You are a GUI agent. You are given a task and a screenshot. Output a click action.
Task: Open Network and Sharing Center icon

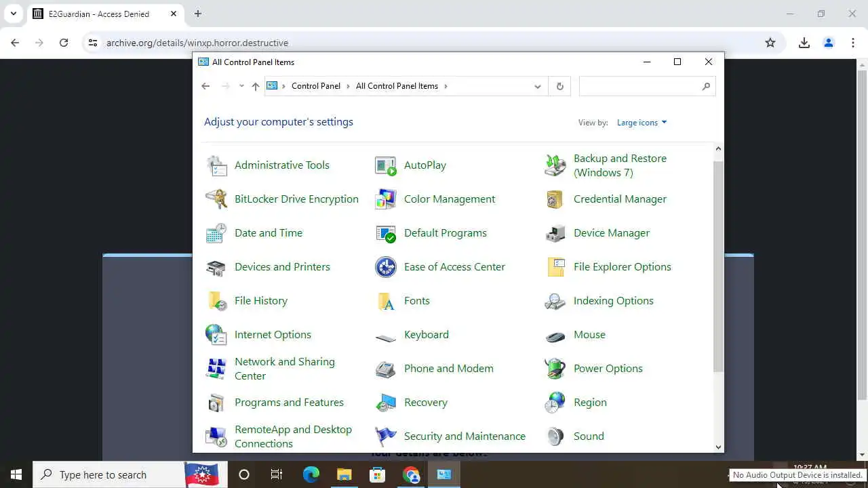(x=216, y=369)
